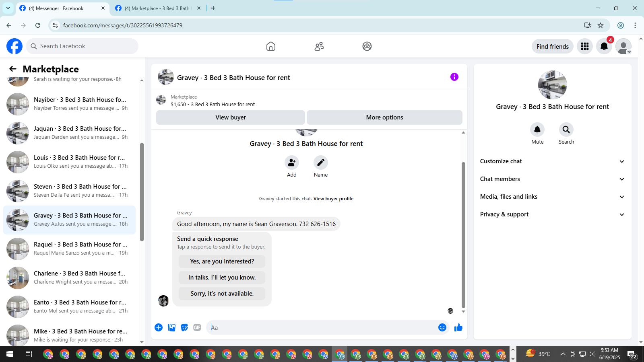Search in conversation magnifier icon
644x362 pixels.
click(566, 130)
